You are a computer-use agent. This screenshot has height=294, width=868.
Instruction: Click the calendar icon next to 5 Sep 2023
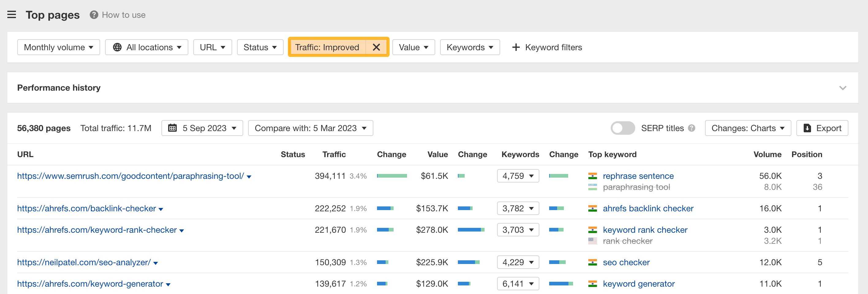(x=173, y=128)
